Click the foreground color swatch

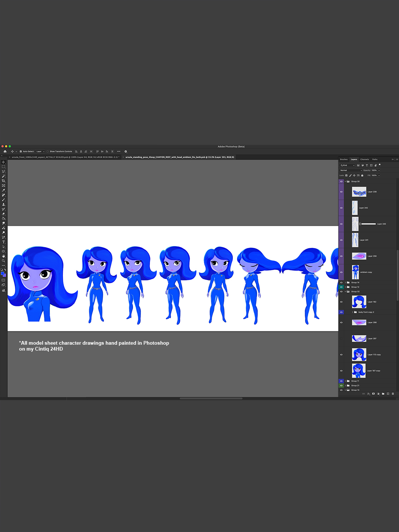point(2,274)
